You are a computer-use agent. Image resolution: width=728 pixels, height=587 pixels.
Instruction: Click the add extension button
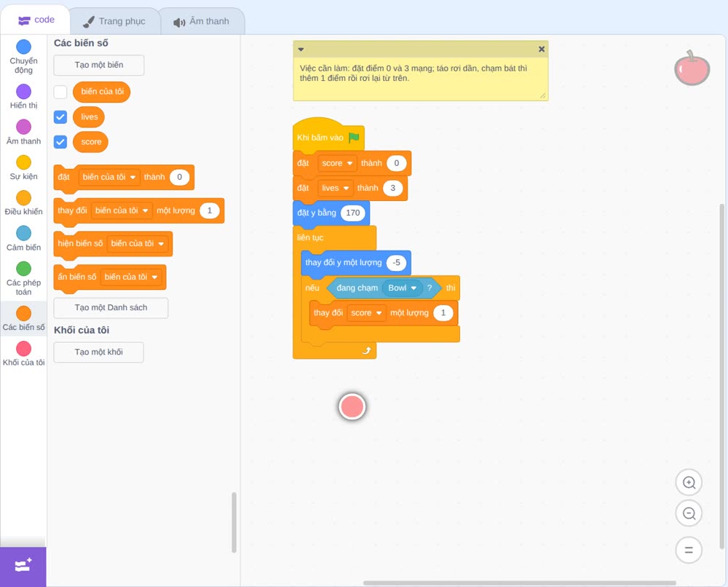tap(23, 566)
